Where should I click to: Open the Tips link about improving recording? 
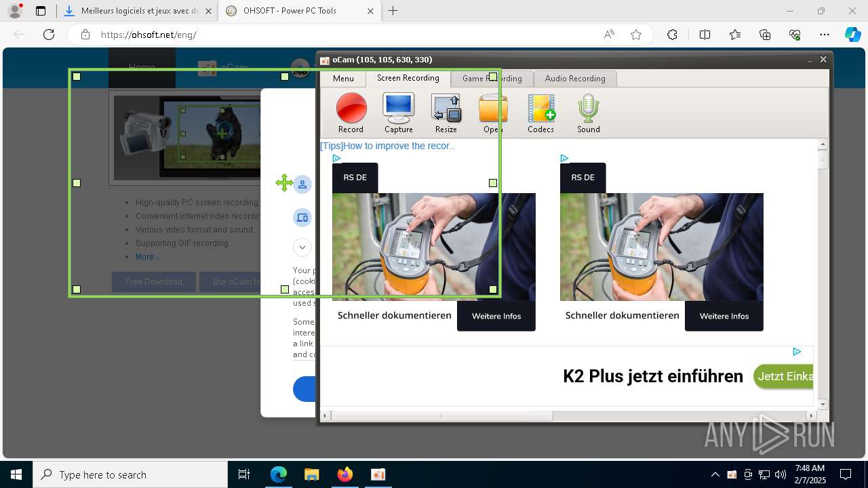point(387,146)
